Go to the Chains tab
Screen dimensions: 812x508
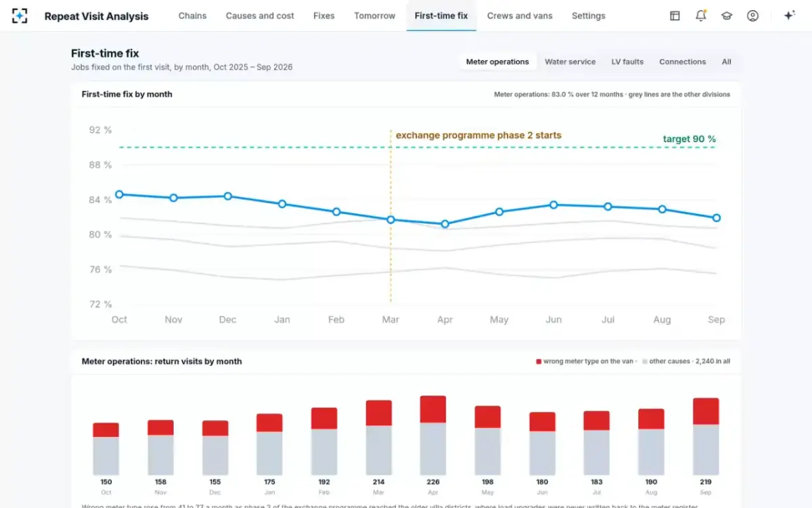tap(192, 16)
